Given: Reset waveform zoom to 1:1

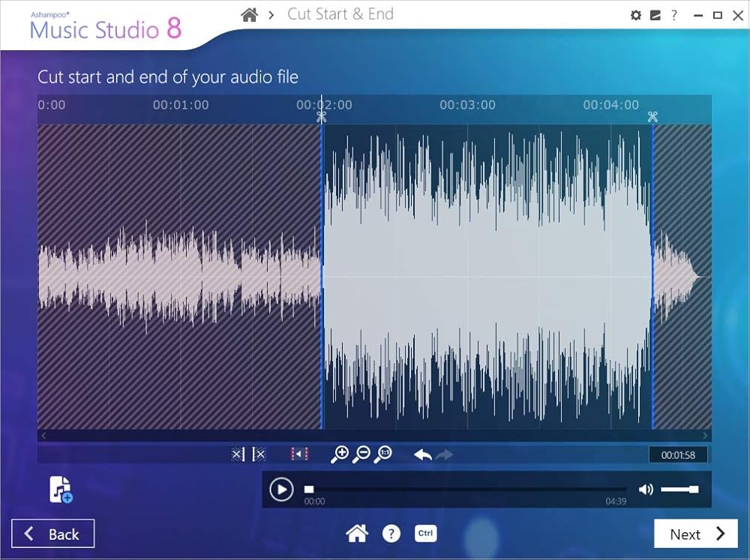Looking at the screenshot, I should 383,454.
